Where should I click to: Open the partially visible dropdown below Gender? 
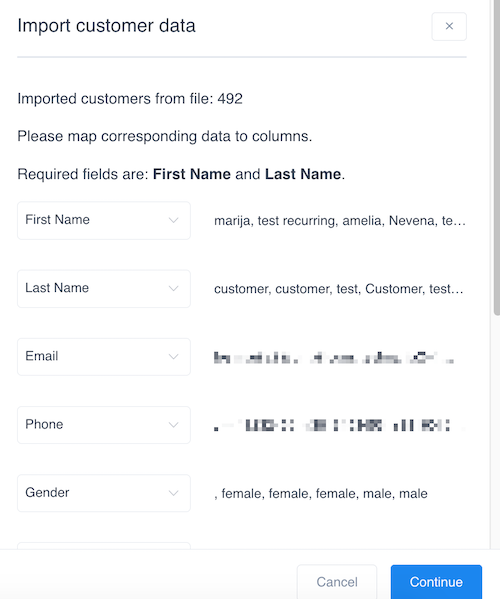click(x=104, y=546)
